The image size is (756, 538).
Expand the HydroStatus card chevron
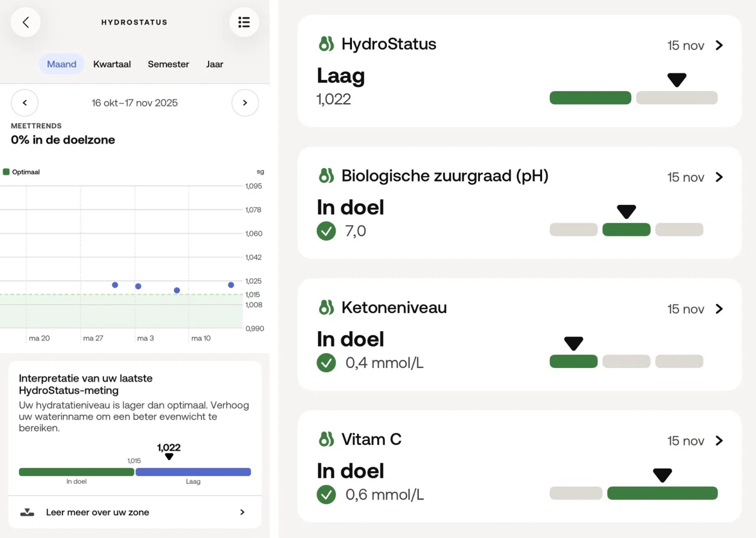coord(719,45)
